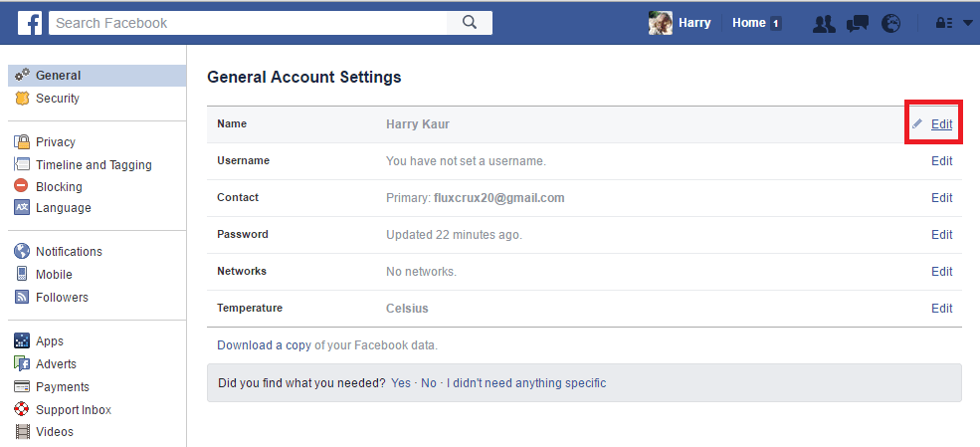Click the search magnifier button

[x=471, y=23]
